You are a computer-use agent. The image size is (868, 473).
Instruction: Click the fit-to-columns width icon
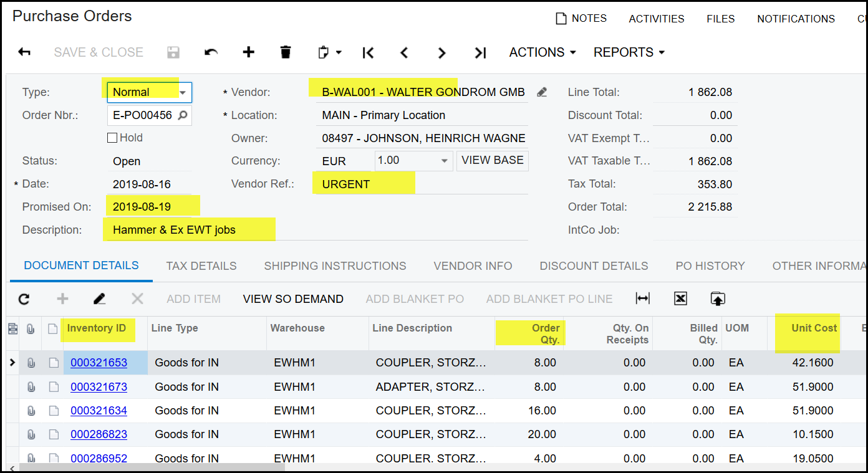(x=642, y=299)
